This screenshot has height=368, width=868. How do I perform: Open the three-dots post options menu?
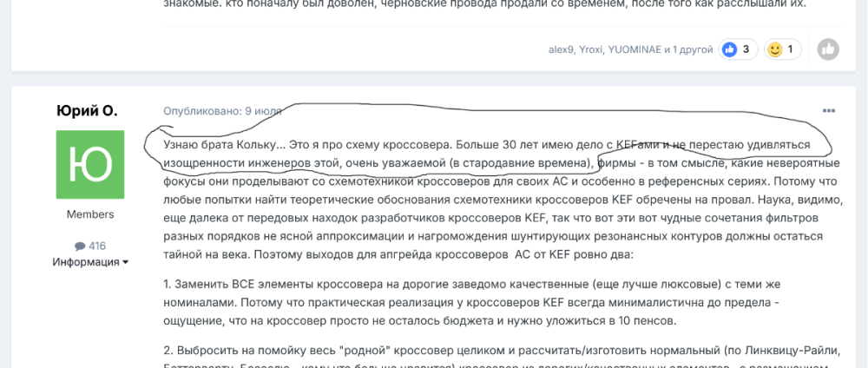click(x=829, y=111)
